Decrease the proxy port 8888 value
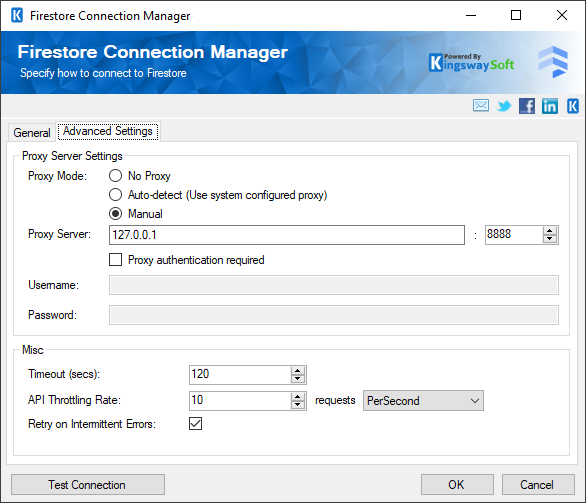 click(x=549, y=239)
